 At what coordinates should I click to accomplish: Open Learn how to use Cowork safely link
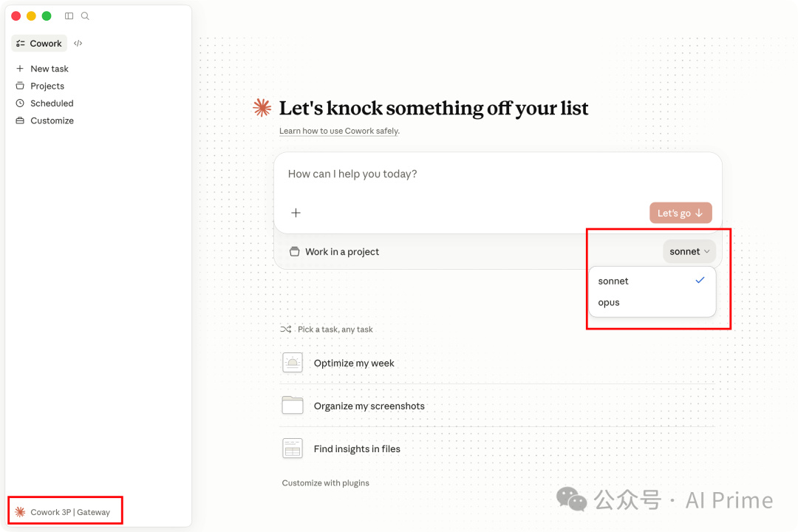point(339,131)
